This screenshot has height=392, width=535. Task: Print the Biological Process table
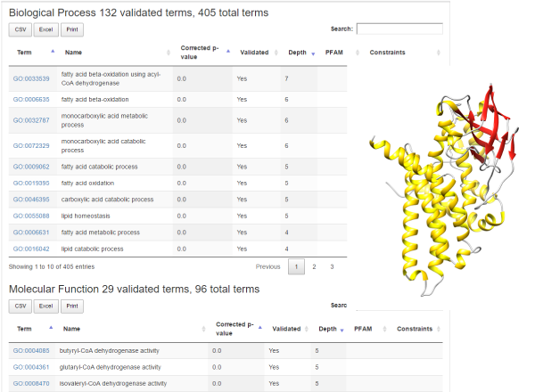[72, 29]
